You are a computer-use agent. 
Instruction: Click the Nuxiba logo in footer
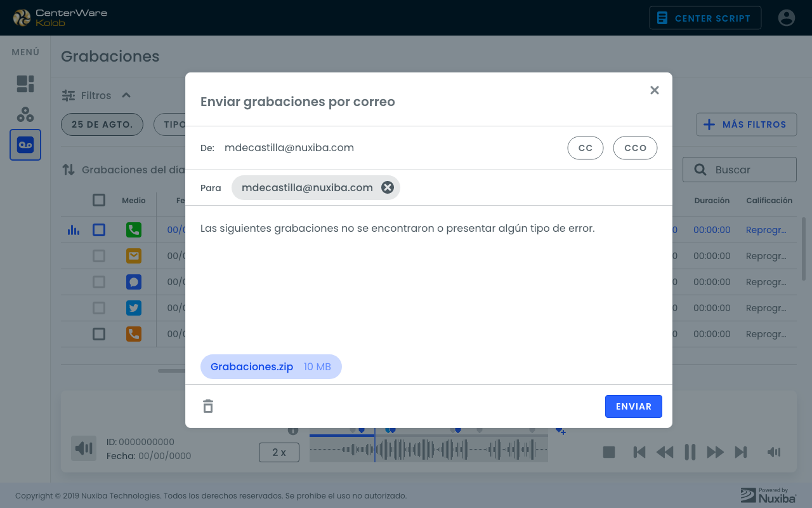(768, 495)
